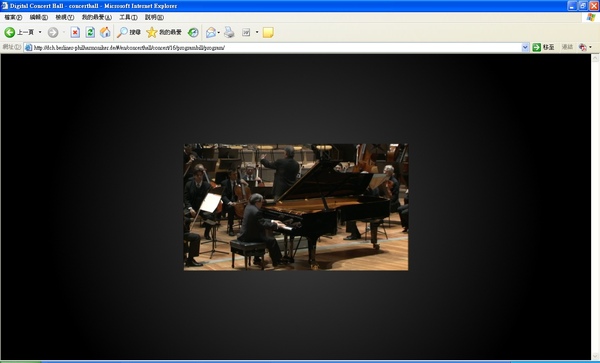Expand the address bar history dropdown
The width and height of the screenshot is (600, 363).
click(525, 47)
